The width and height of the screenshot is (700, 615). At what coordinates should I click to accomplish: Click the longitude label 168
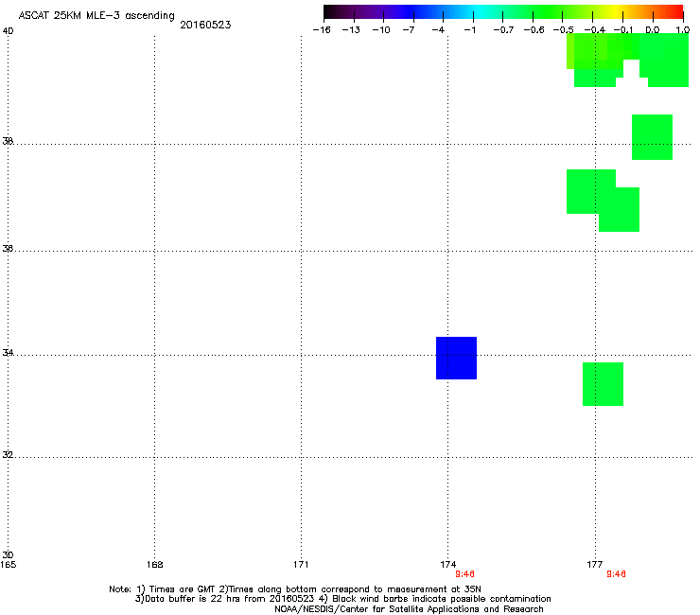pos(155,565)
